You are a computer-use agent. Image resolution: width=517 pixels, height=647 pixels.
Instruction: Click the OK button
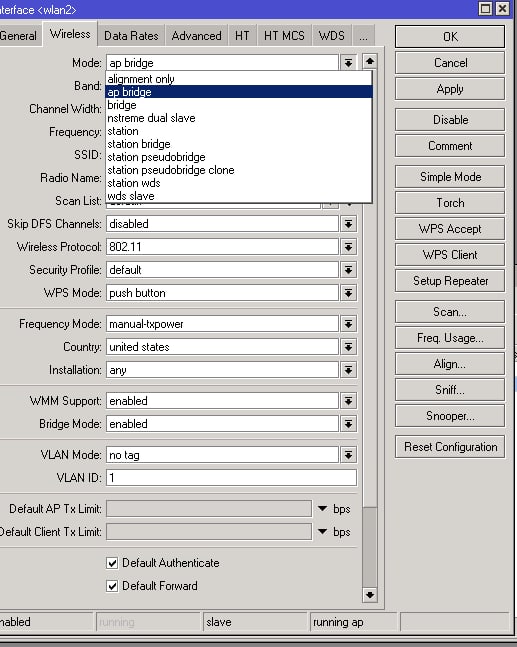coord(450,37)
